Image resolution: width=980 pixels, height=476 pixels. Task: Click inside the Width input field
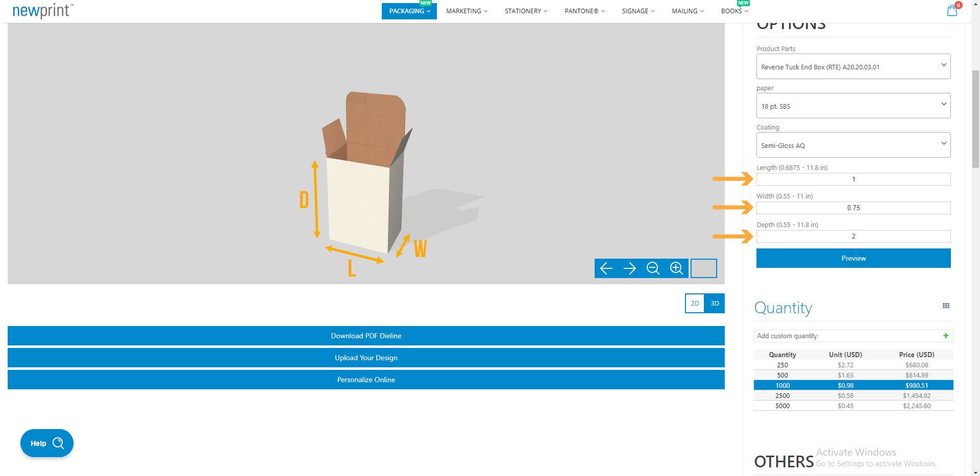(x=853, y=208)
